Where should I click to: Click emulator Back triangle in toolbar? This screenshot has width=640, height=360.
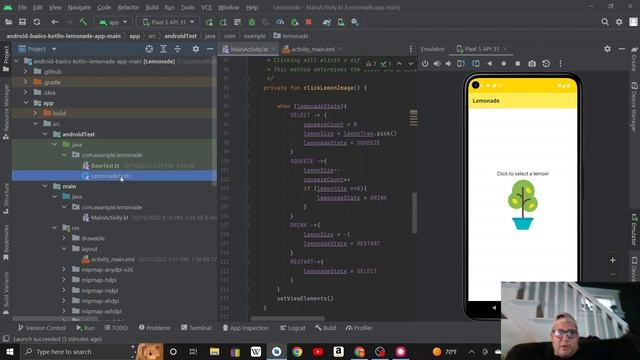click(490, 64)
